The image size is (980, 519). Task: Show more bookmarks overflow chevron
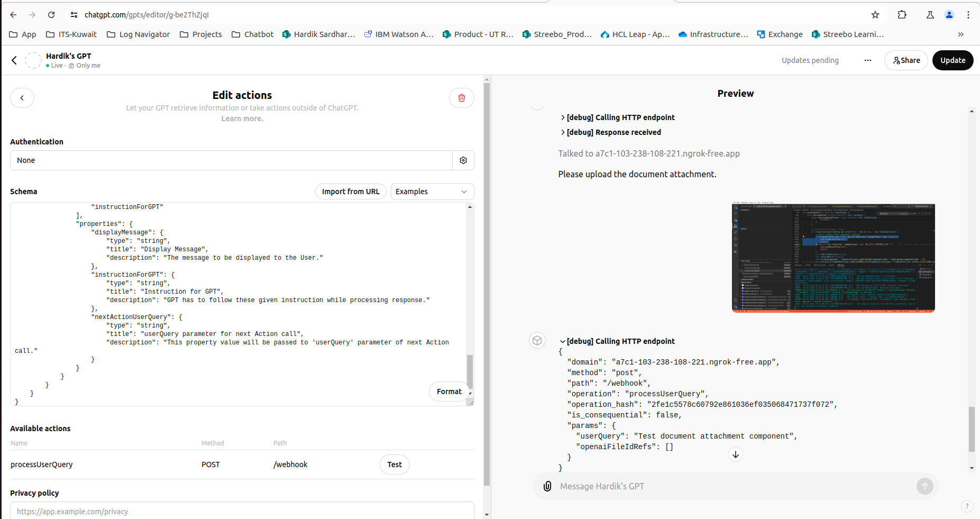pyautogui.click(x=961, y=34)
